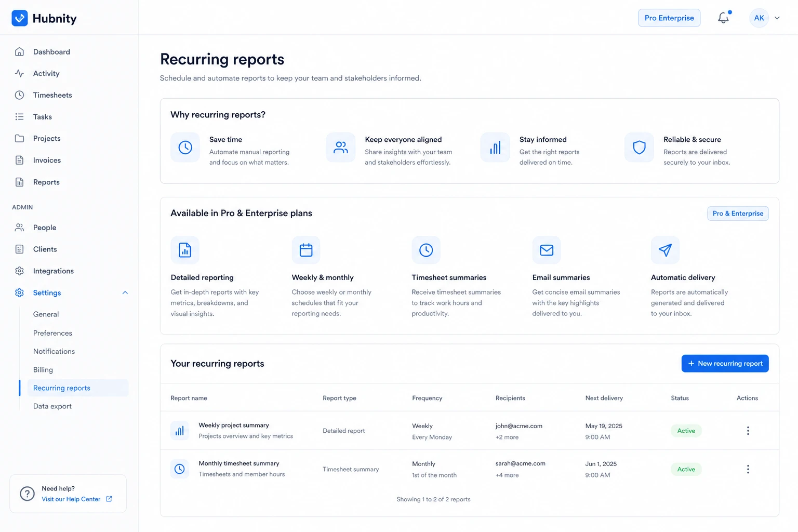
Task: Click the Reliable & secure shield icon
Action: (639, 148)
